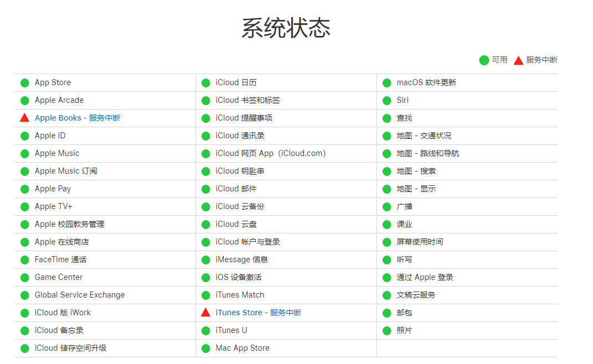Click the 系统状态 page title

pos(286,27)
